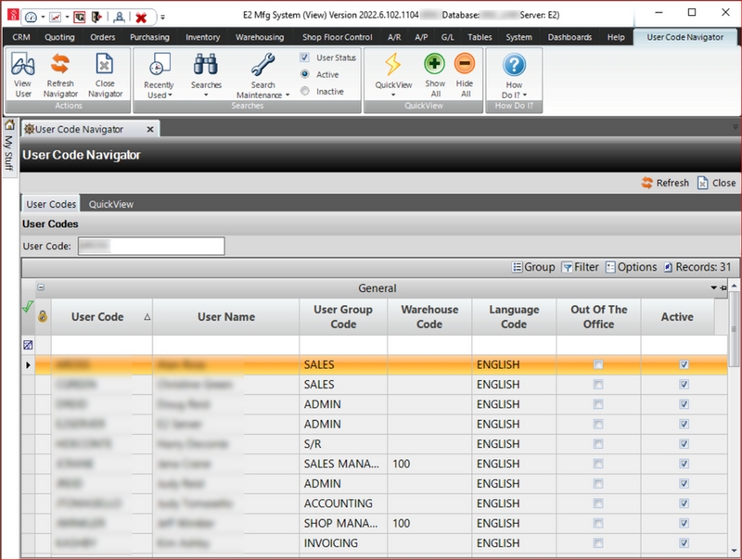Click the Records: 31 export icon

668,267
